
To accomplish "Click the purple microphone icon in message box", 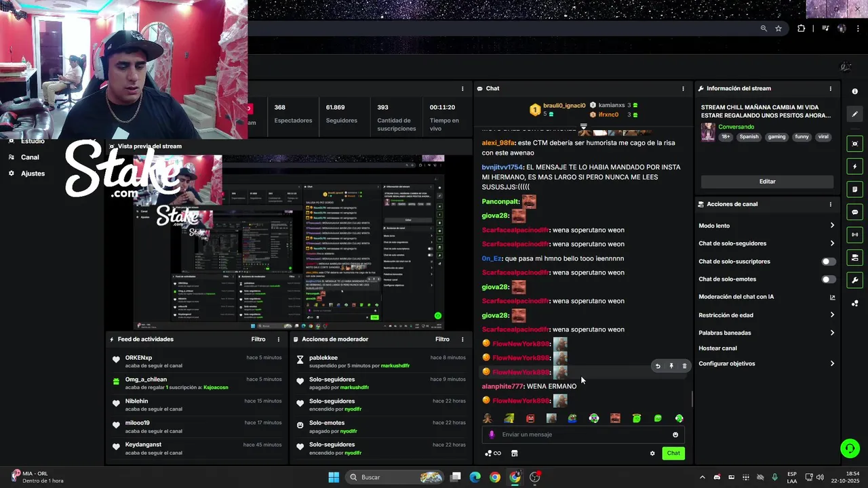I will pyautogui.click(x=492, y=434).
